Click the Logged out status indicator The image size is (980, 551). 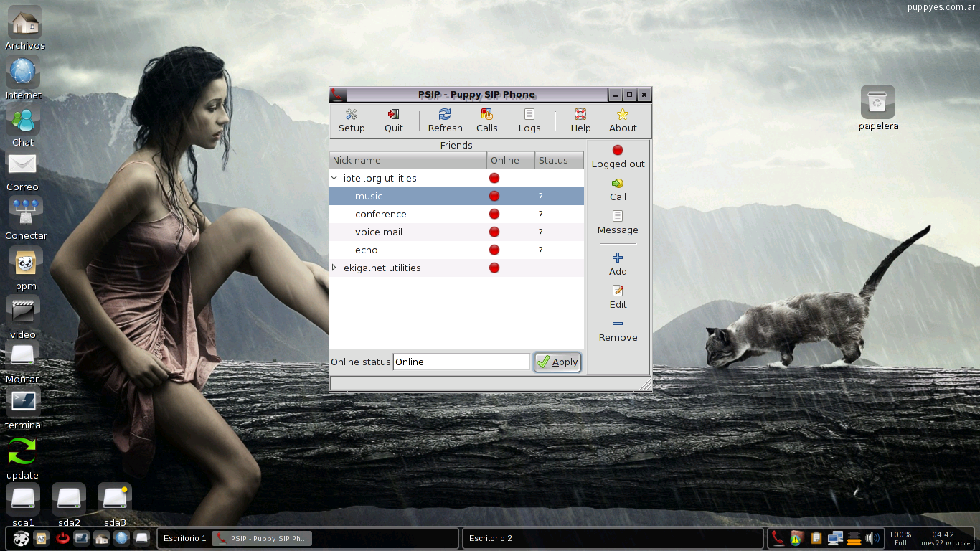click(618, 156)
